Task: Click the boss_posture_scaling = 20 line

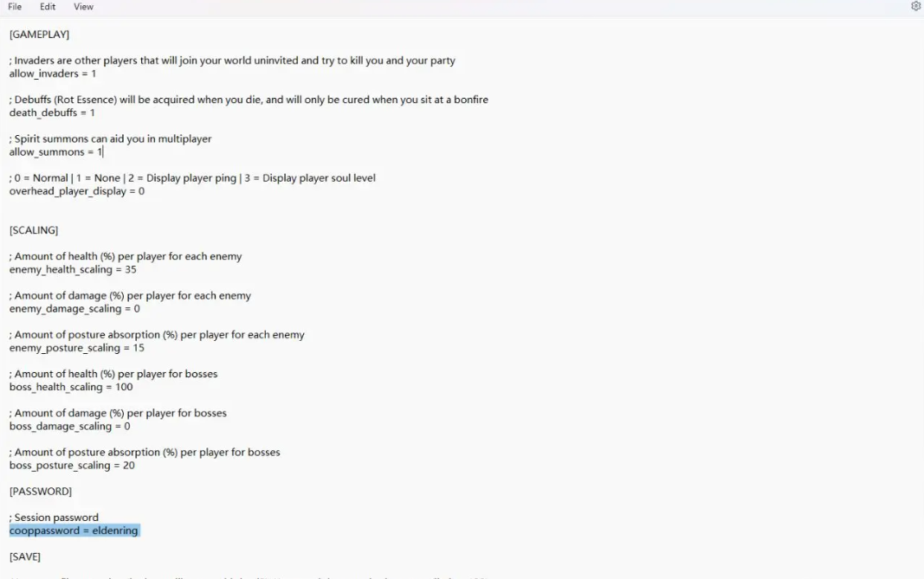Action: (72, 466)
